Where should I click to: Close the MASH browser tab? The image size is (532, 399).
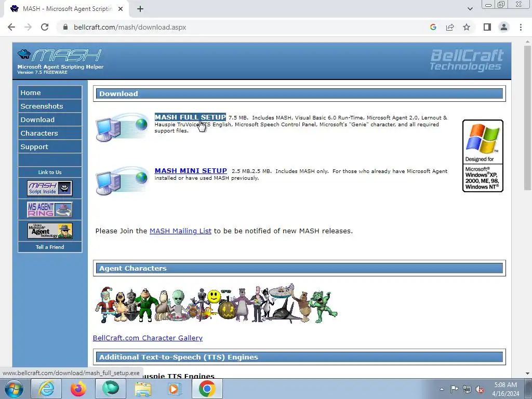click(x=121, y=9)
